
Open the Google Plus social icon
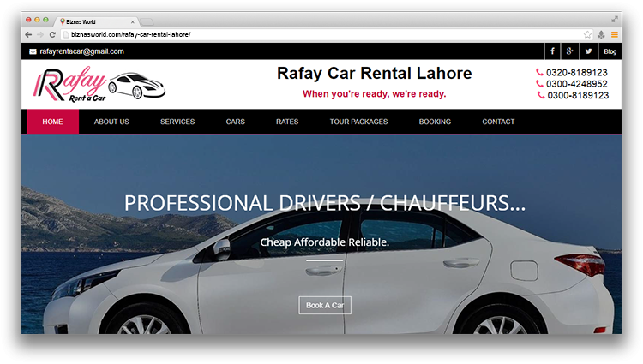[x=569, y=51]
